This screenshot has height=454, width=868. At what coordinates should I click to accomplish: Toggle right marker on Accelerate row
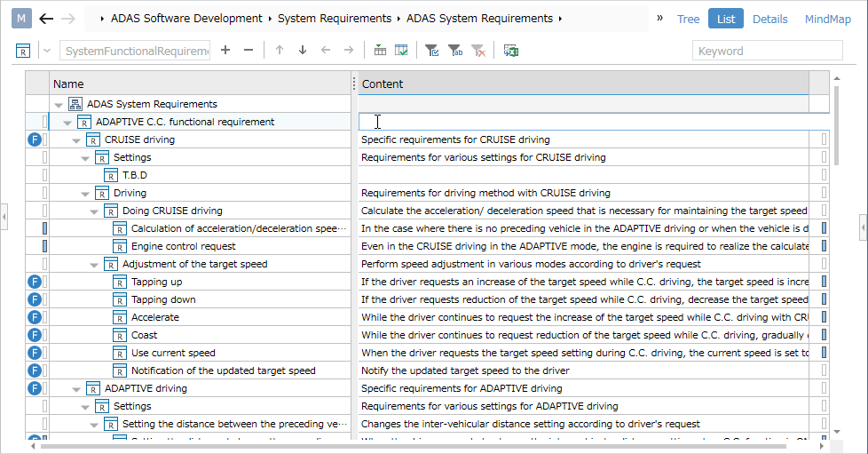tap(825, 317)
